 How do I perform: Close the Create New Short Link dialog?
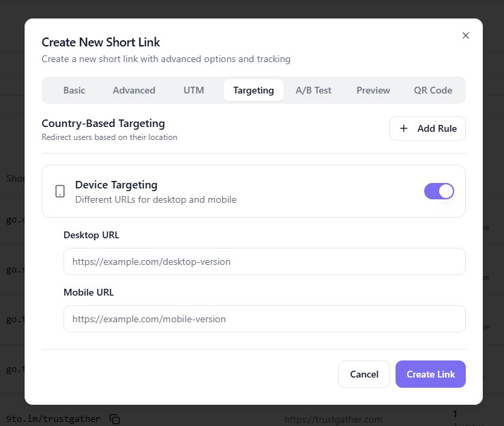pos(466,35)
